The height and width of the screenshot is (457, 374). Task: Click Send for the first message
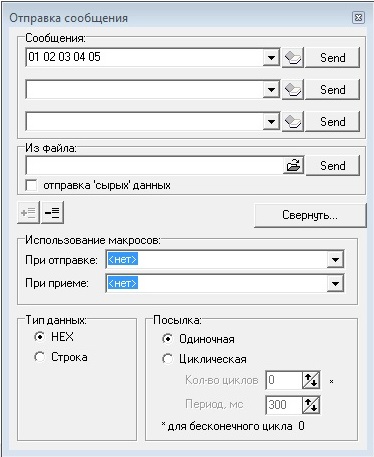coord(332,58)
